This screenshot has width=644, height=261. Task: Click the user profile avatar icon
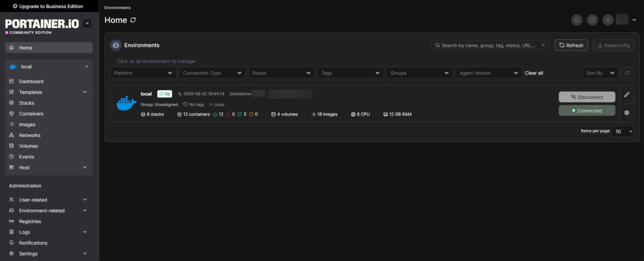point(608,20)
